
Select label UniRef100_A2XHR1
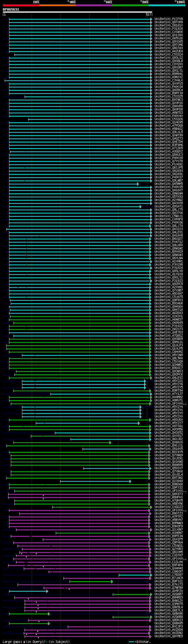click(169, 261)
